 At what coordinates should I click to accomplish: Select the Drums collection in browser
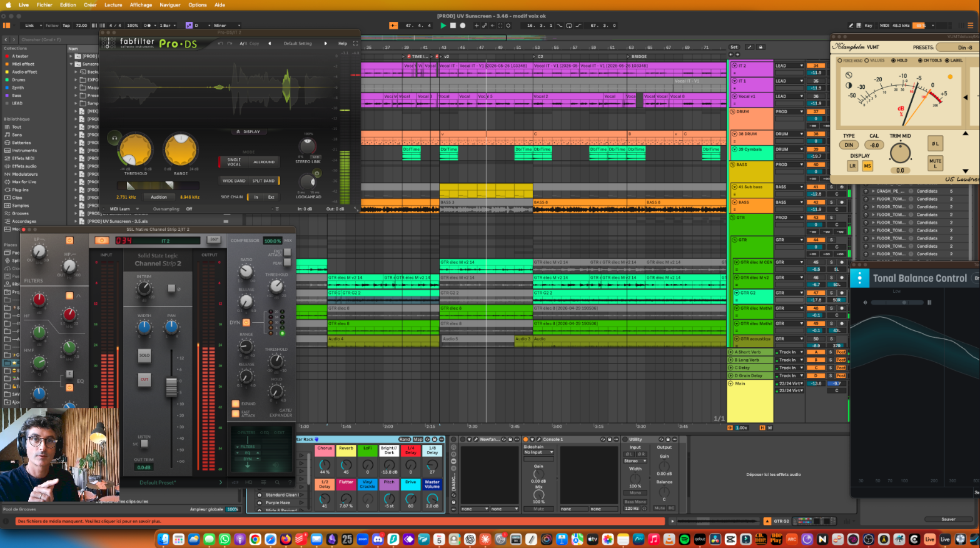19,80
